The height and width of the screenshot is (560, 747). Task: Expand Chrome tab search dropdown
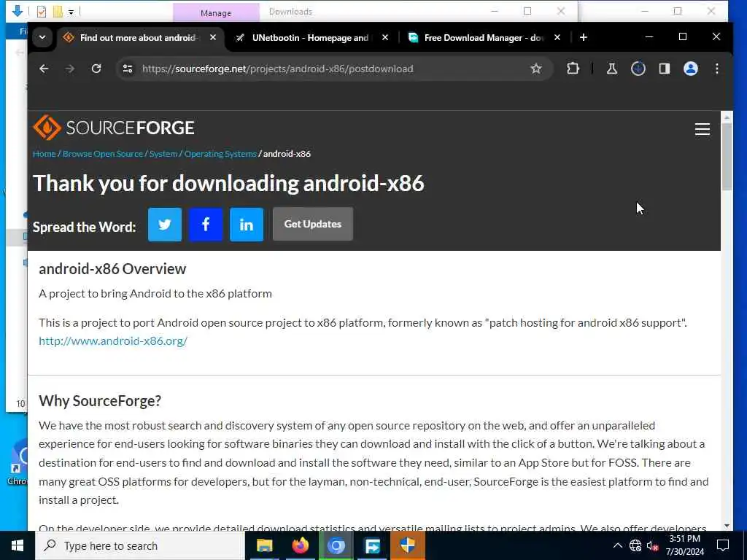pyautogui.click(x=42, y=37)
